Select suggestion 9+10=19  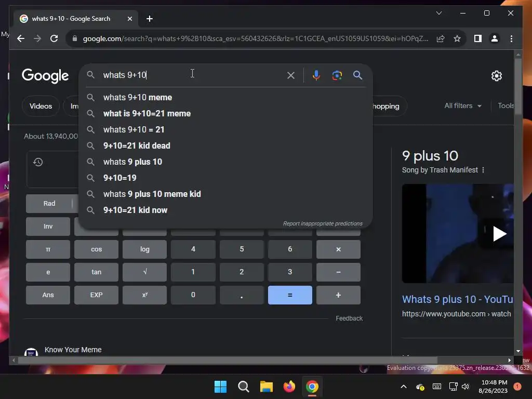coord(225,178)
